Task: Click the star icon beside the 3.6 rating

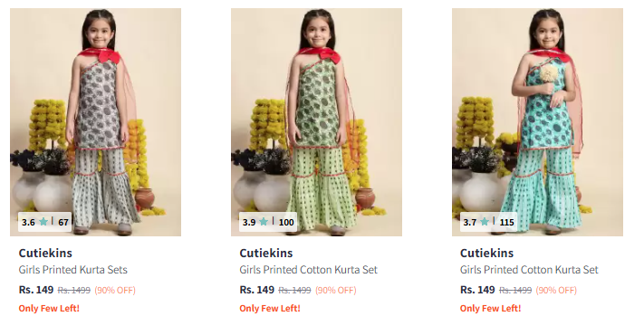Action: pos(43,222)
